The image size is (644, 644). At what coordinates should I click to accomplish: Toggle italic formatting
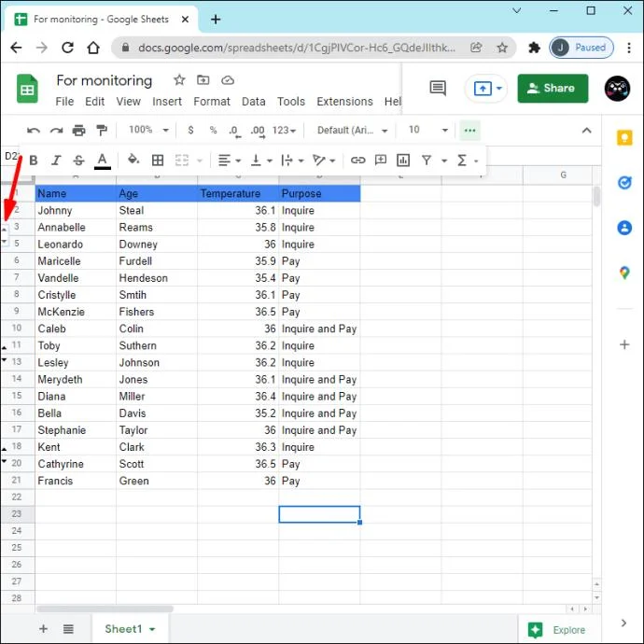click(56, 161)
